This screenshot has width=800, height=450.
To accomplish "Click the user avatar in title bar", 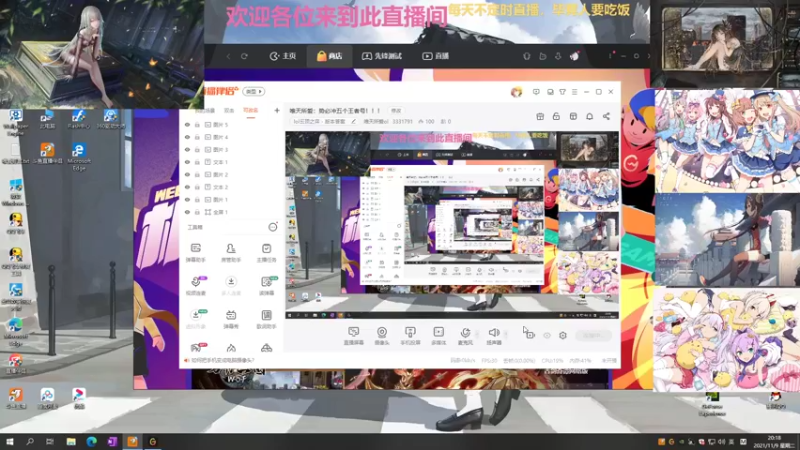I will 516,92.
